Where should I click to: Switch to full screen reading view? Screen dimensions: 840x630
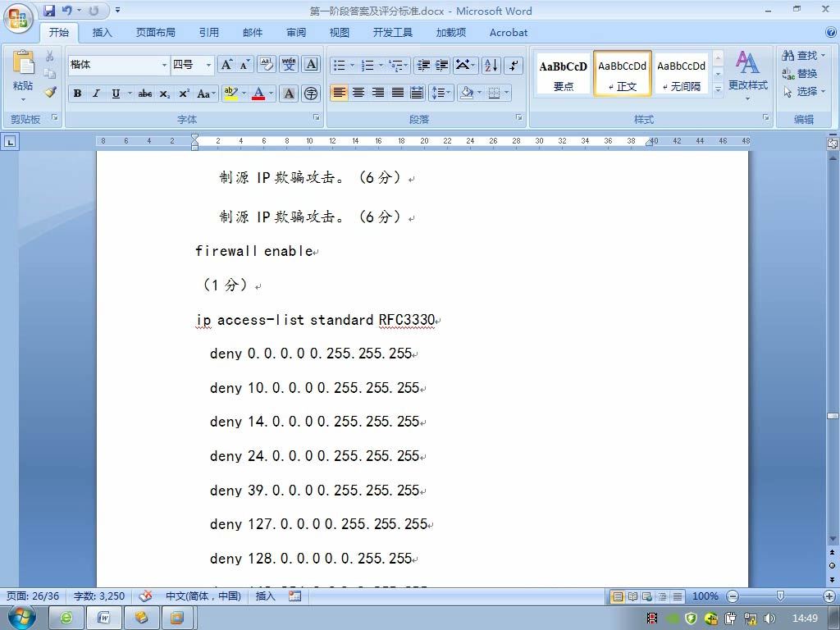tap(632, 596)
